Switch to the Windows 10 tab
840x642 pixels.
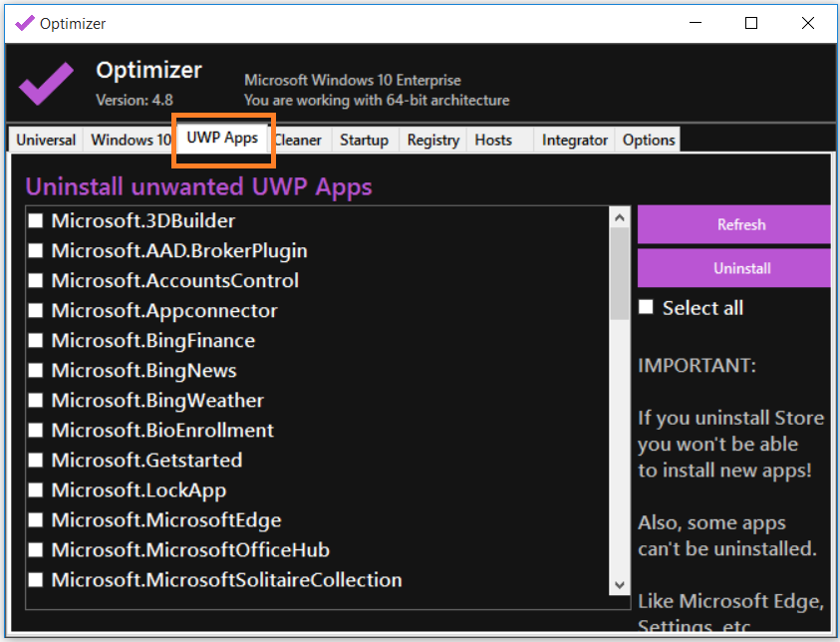(130, 140)
